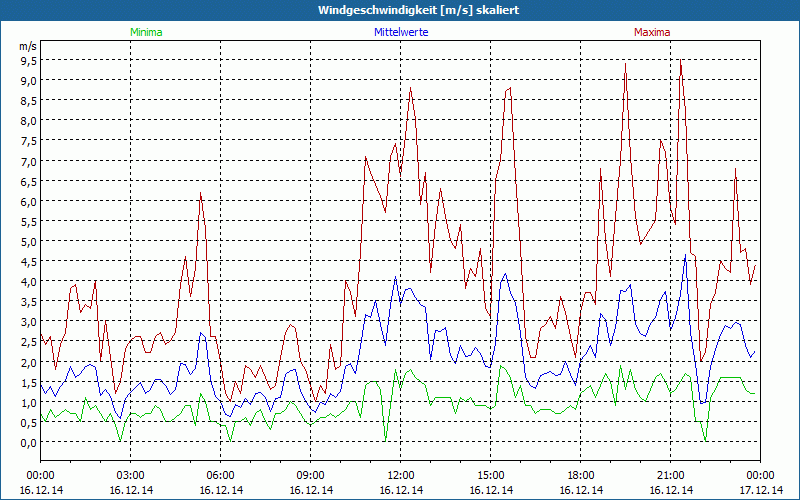Click the 03:00 time axis label
The image size is (800, 500).
point(131,476)
